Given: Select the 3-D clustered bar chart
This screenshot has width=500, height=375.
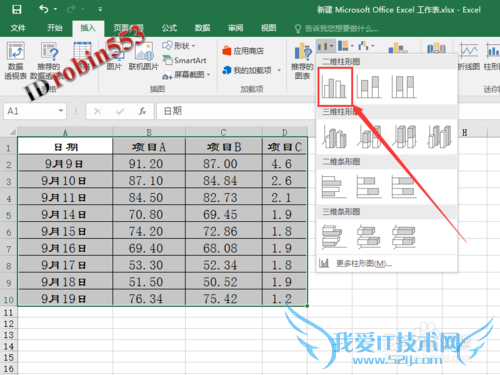Looking at the screenshot, I should click(334, 237).
